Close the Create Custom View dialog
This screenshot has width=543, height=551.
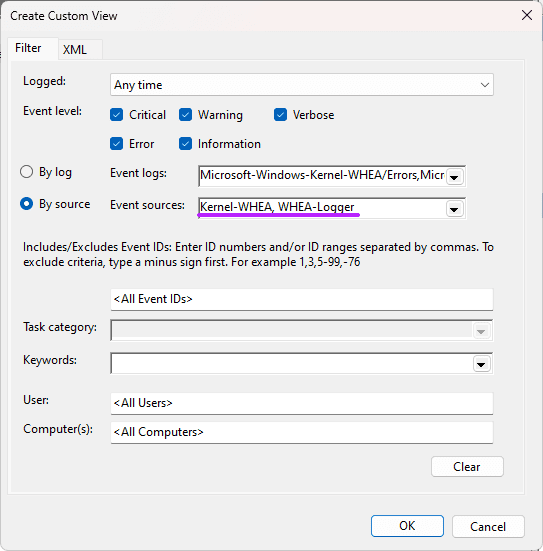(x=526, y=15)
